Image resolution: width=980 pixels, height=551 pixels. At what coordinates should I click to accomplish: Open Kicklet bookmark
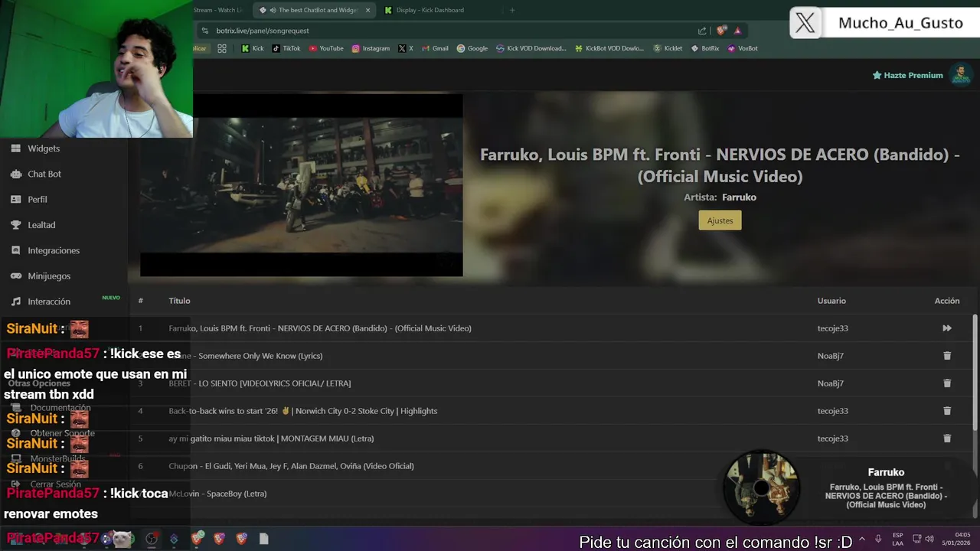coord(668,48)
